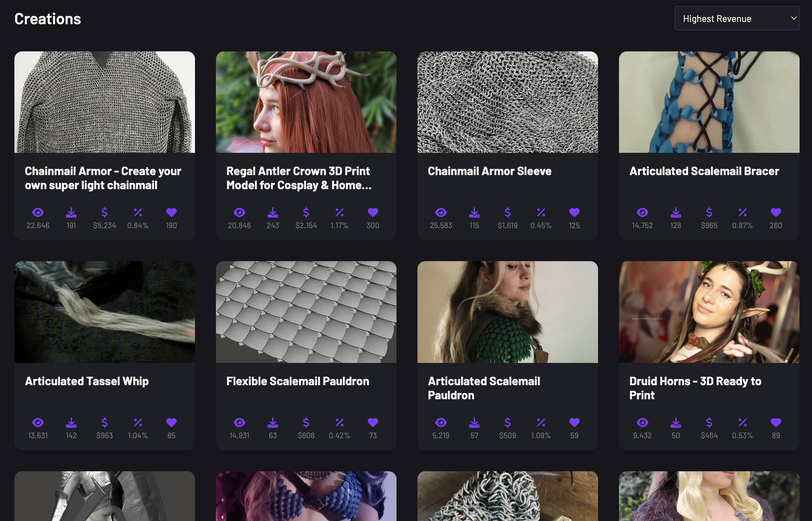This screenshot has height=521, width=812.
Task: Open Articulated Tassel Whip title link
Action: tap(87, 381)
